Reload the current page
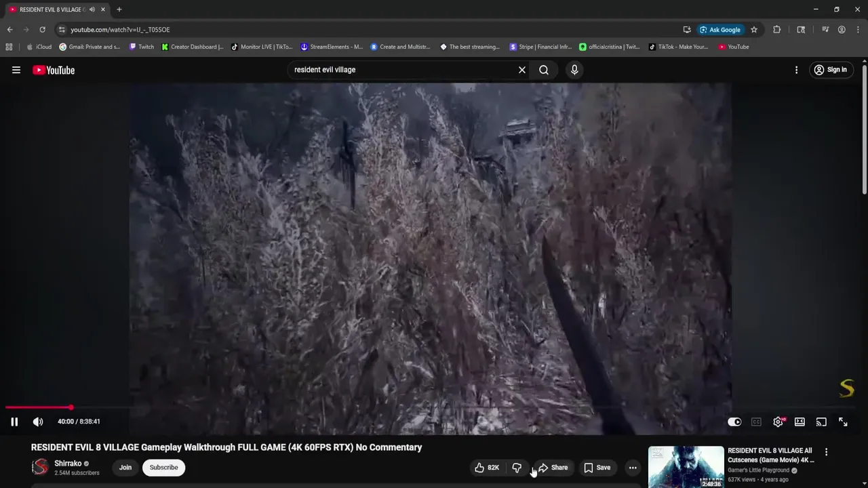This screenshot has width=868, height=488. point(42,30)
